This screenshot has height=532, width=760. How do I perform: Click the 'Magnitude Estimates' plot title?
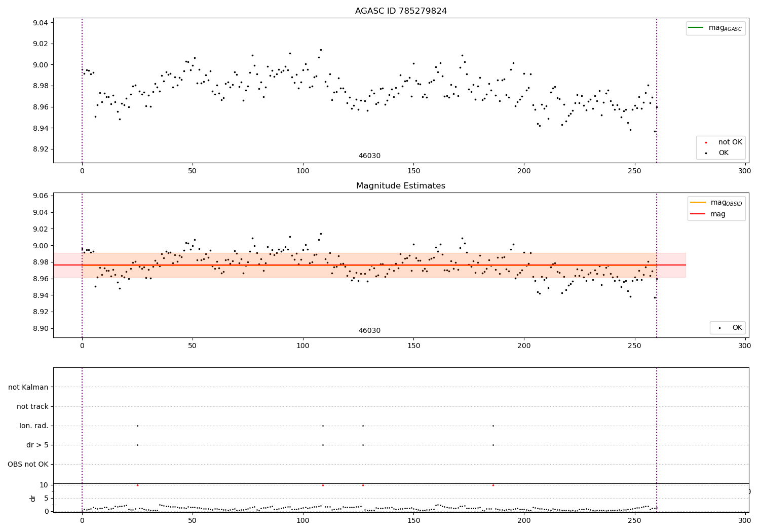click(x=401, y=186)
